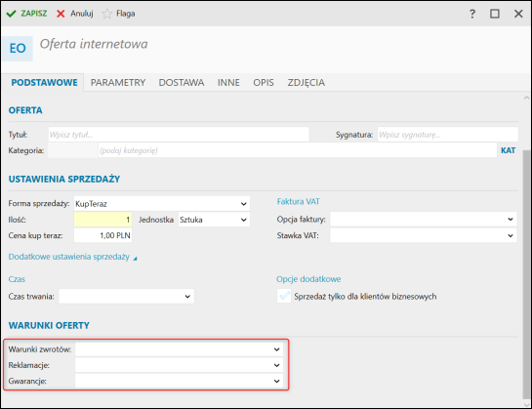Image resolution: width=532 pixels, height=409 pixels.
Task: Expand the Jednostka Sztuka dropdown
Action: [214, 220]
